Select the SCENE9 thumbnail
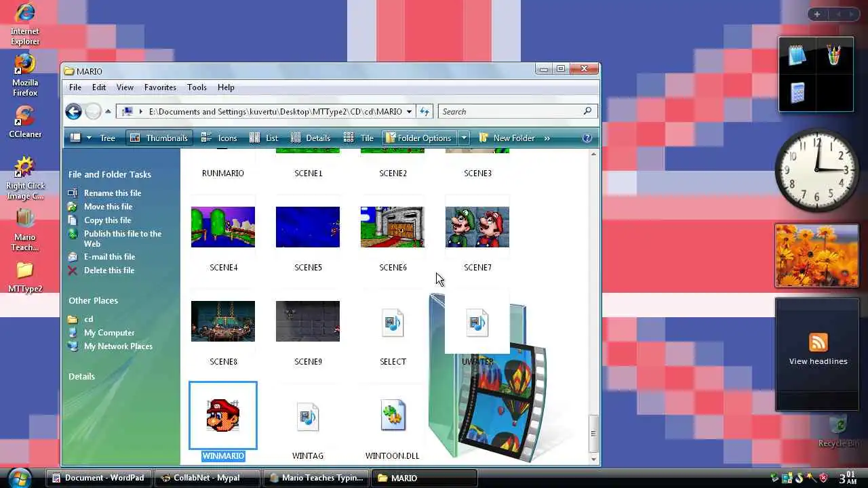The image size is (868, 488). (x=308, y=321)
